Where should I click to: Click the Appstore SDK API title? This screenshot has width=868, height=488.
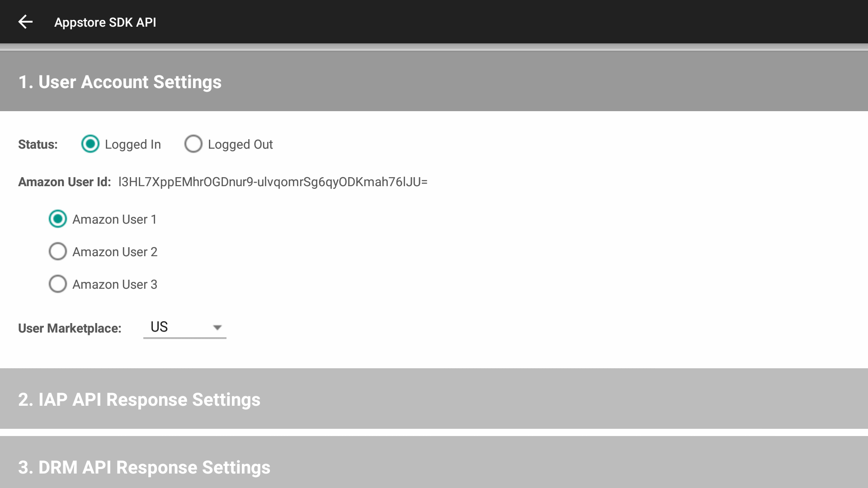(x=105, y=22)
